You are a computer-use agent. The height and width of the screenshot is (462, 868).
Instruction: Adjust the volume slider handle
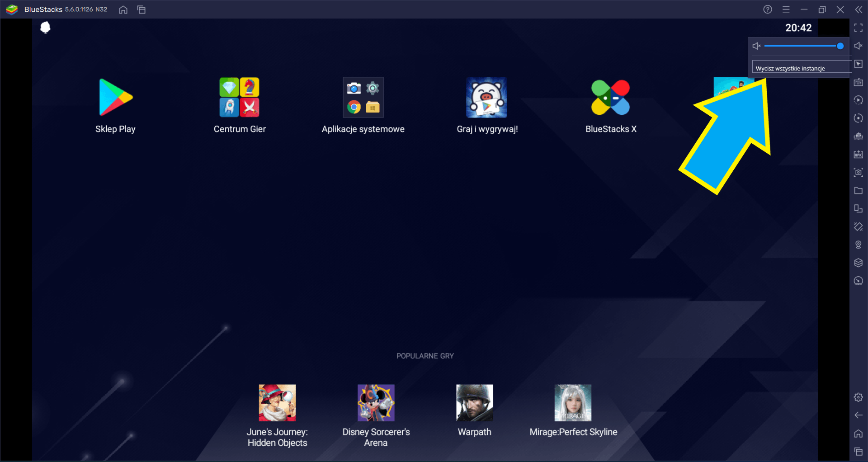840,46
